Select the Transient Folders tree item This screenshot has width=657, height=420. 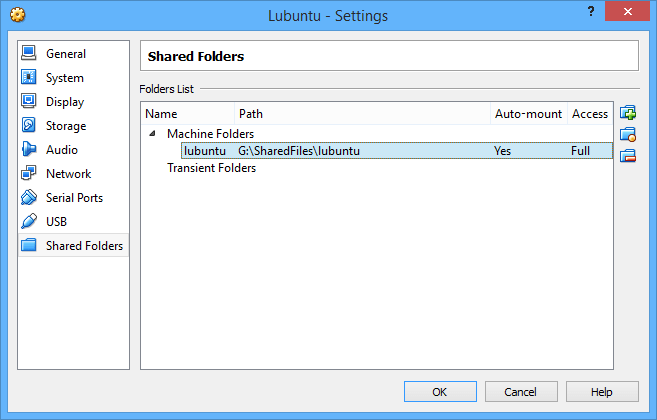click(211, 168)
